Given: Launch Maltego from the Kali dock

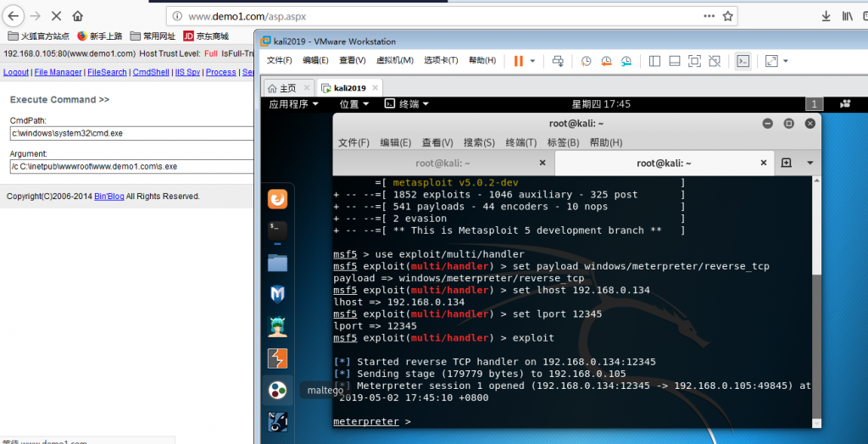Looking at the screenshot, I should tap(277, 391).
